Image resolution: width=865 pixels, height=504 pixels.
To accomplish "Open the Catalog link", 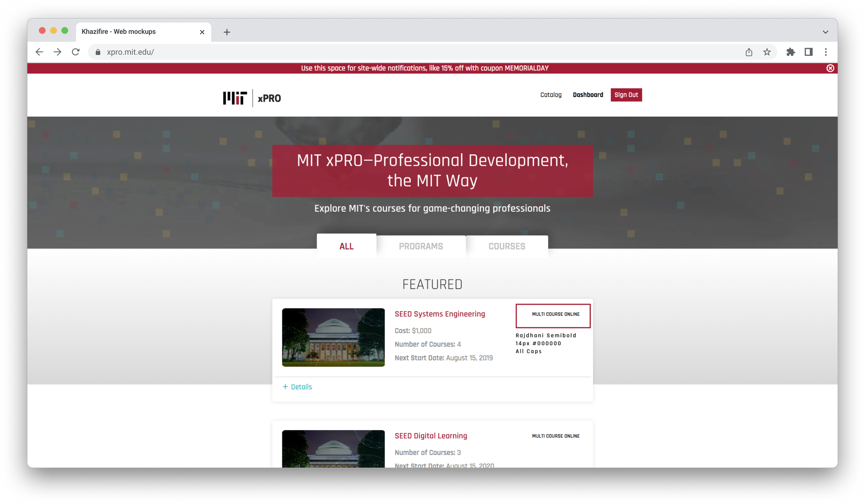I will pos(551,95).
